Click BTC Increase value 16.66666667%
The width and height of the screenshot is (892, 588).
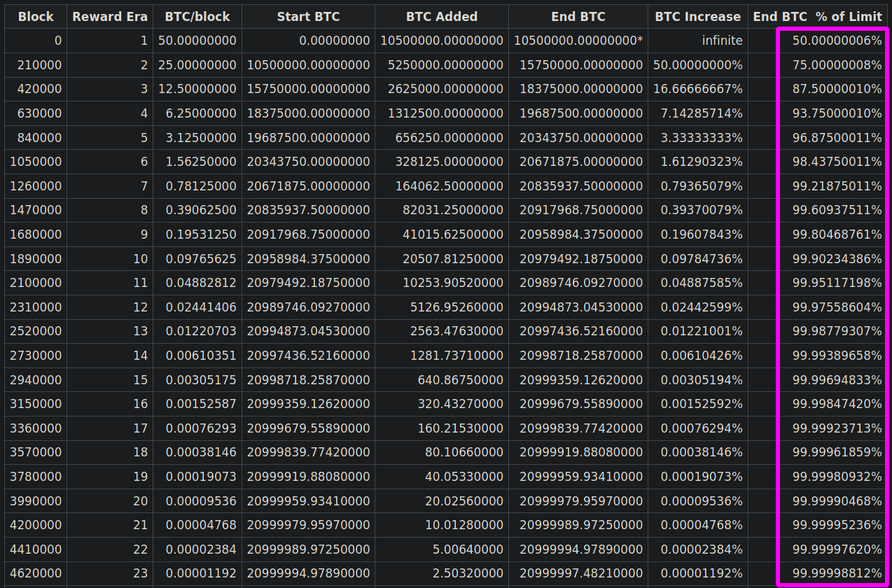(698, 89)
